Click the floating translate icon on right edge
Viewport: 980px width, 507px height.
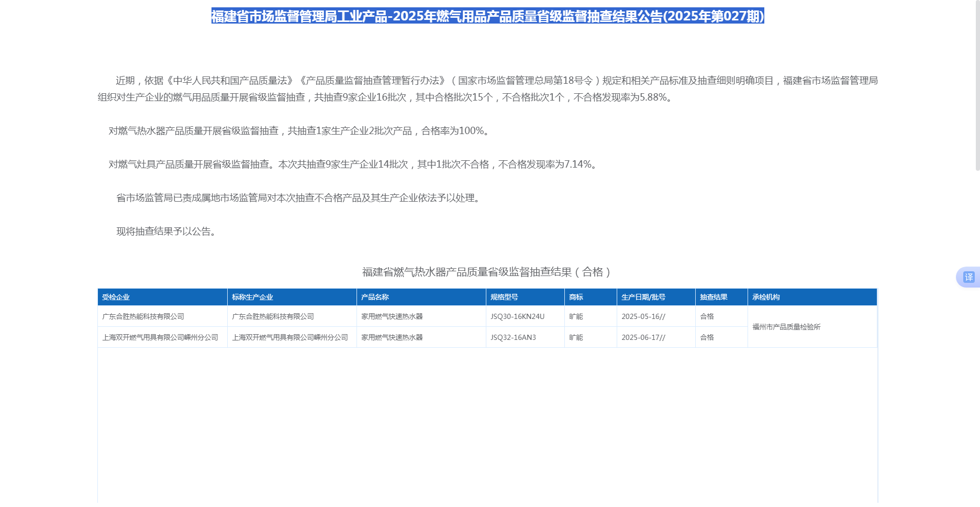click(968, 277)
